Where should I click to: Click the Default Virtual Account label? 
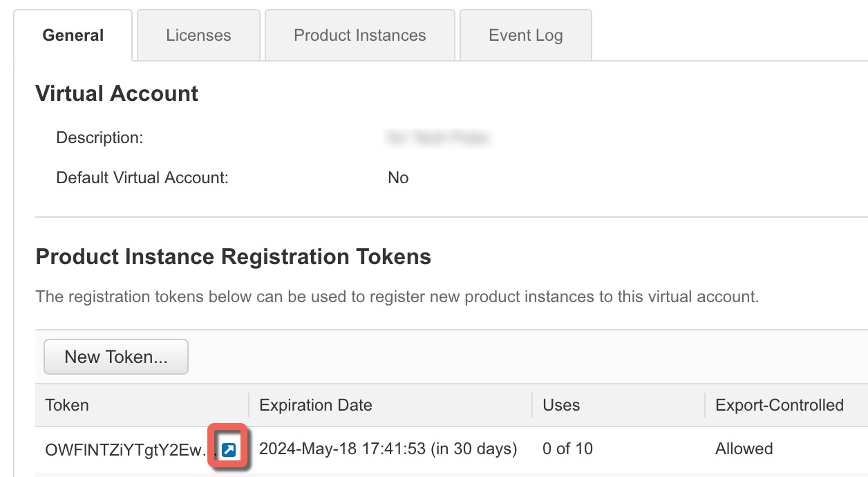(x=142, y=178)
